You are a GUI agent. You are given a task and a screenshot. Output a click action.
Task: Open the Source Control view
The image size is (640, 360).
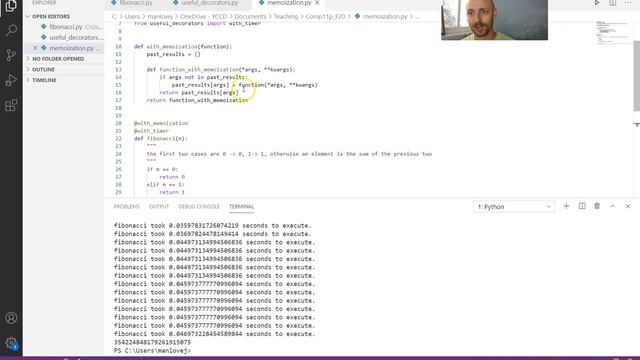pos(11,55)
